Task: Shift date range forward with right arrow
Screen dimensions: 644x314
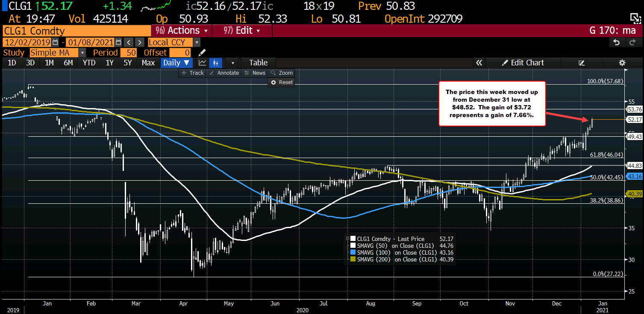Action: point(140,42)
